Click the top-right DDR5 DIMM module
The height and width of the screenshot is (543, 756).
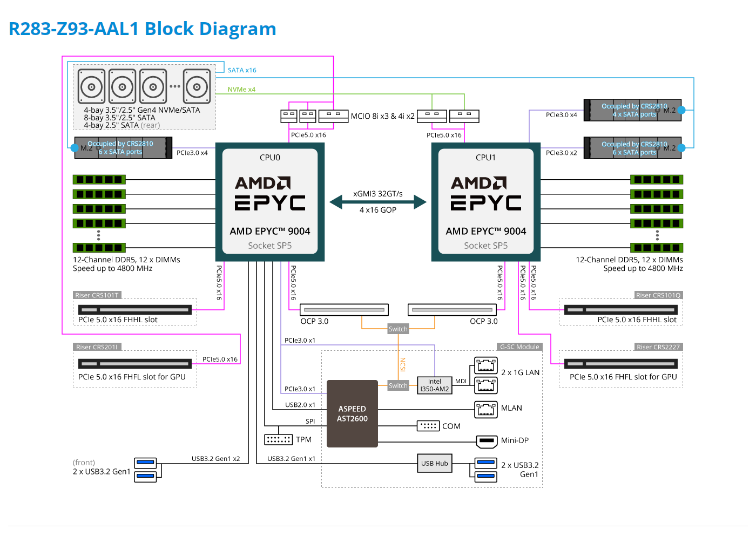[x=657, y=179]
